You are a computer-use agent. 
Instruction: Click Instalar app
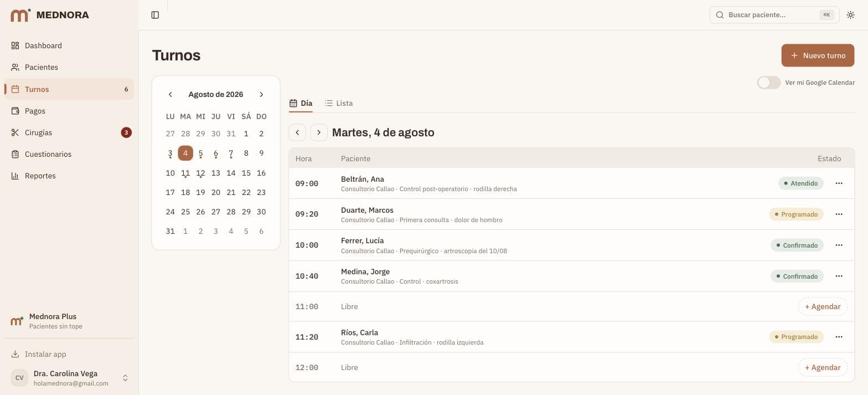tap(69, 354)
